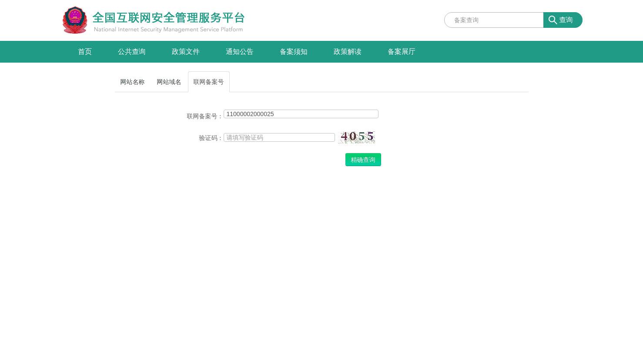Open 通知公告 in navigation
This screenshot has width=643, height=364.
[240, 52]
